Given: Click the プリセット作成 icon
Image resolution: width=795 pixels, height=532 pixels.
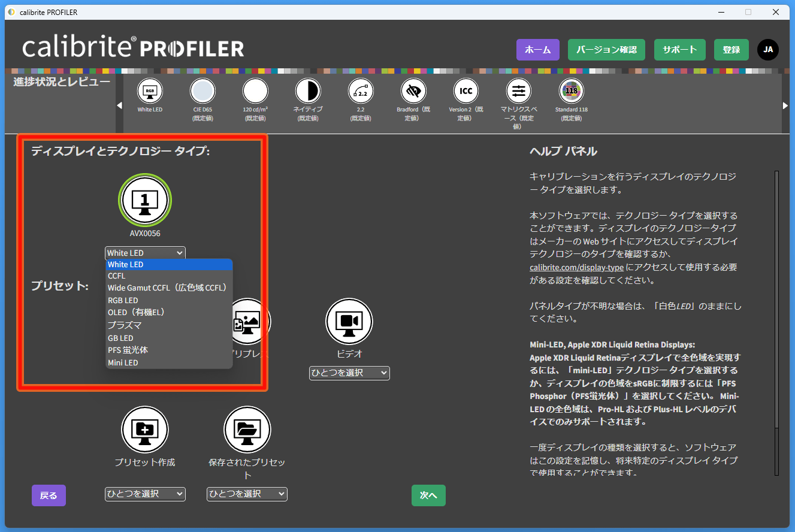Looking at the screenshot, I should 145,430.
